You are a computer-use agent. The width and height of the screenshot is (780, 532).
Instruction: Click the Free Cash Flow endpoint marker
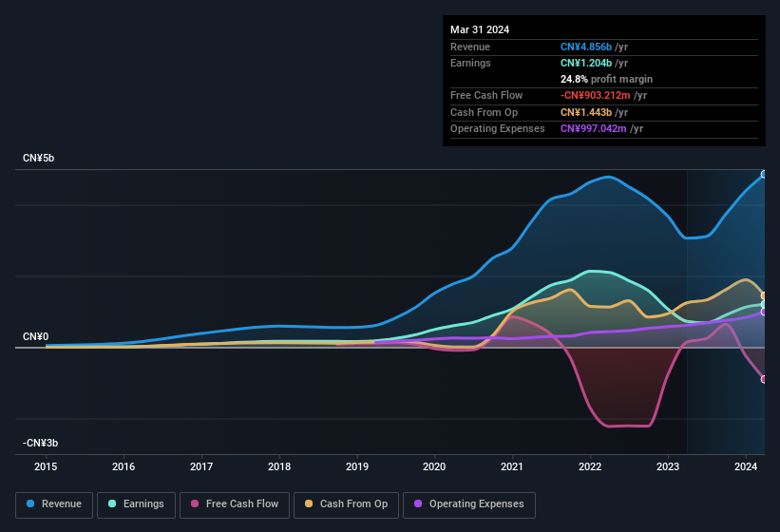click(x=764, y=379)
